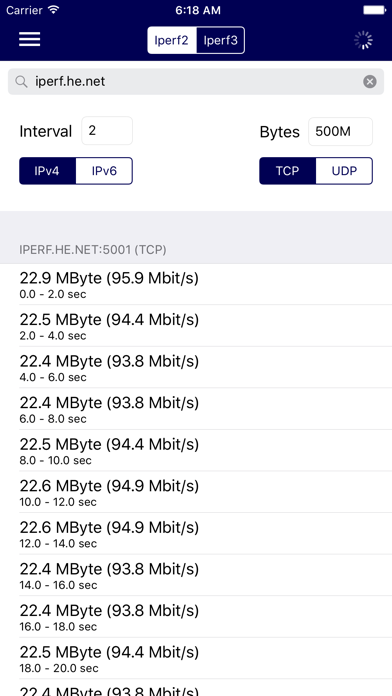Tap the loading spinner indicator
The image size is (392, 696).
coord(363,40)
